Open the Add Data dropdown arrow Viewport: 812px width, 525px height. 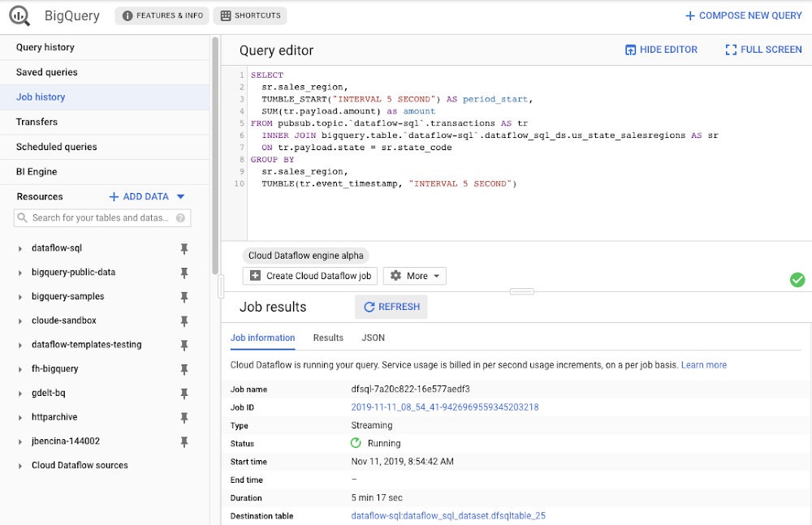click(x=181, y=196)
